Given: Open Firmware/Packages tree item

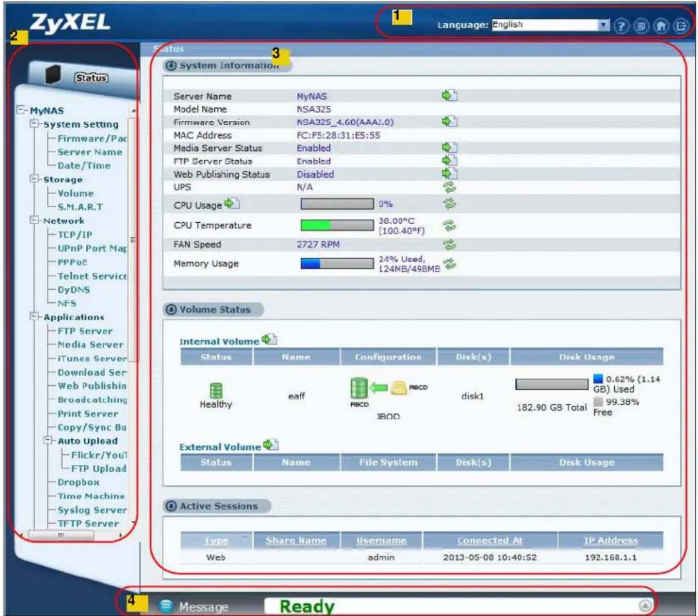Looking at the screenshot, I should pyautogui.click(x=92, y=138).
